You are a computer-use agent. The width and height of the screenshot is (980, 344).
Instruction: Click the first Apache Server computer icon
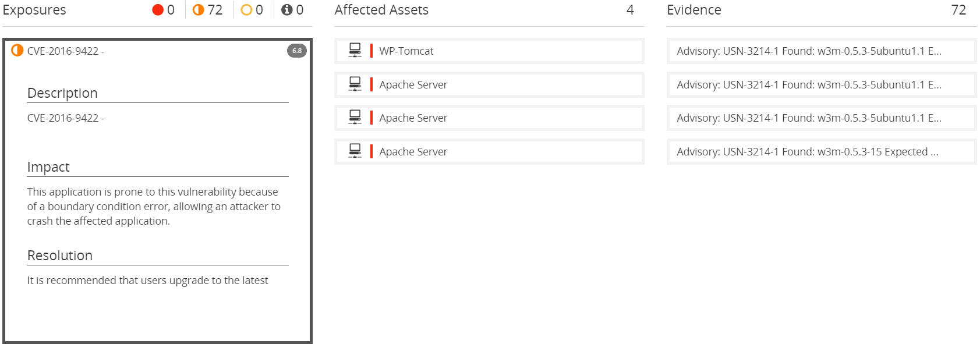coord(355,84)
